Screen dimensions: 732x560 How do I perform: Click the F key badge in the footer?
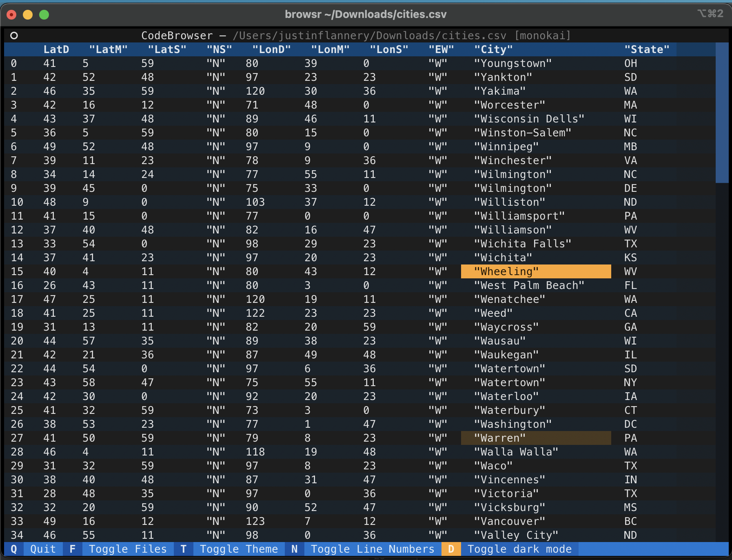(x=73, y=549)
